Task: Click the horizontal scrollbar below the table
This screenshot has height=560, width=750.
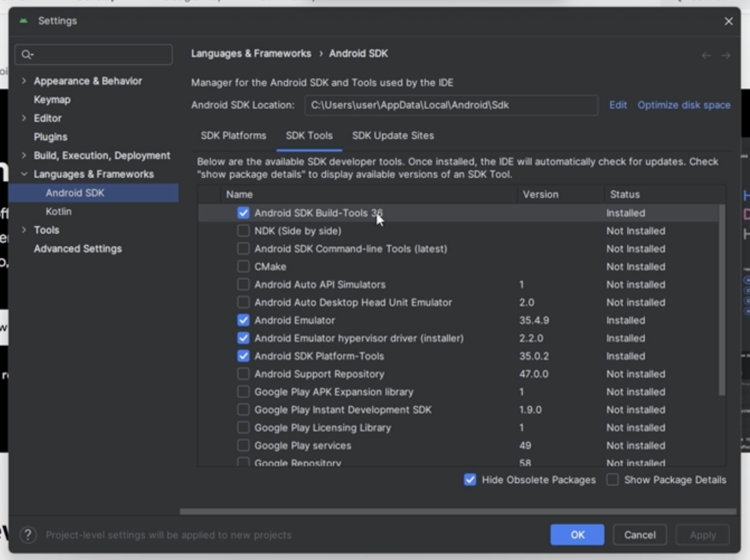Action: pyautogui.click(x=458, y=512)
